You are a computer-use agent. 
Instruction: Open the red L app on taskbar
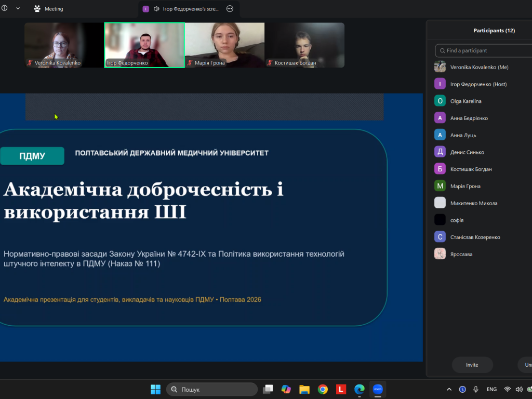tap(341, 390)
